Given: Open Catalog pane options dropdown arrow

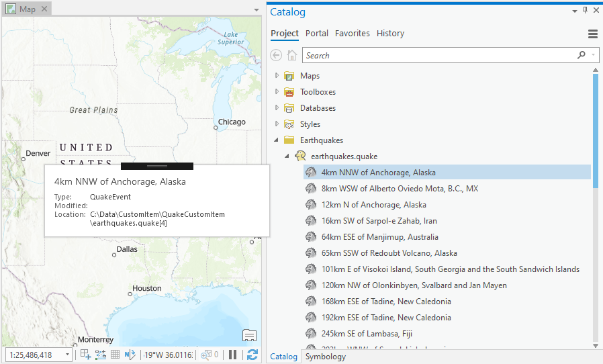Looking at the screenshot, I should click(575, 11).
